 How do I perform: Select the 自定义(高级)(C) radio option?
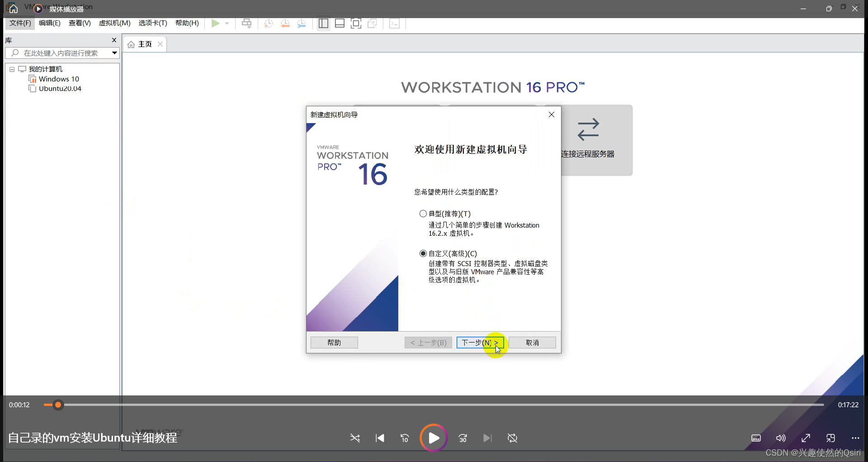click(x=423, y=253)
